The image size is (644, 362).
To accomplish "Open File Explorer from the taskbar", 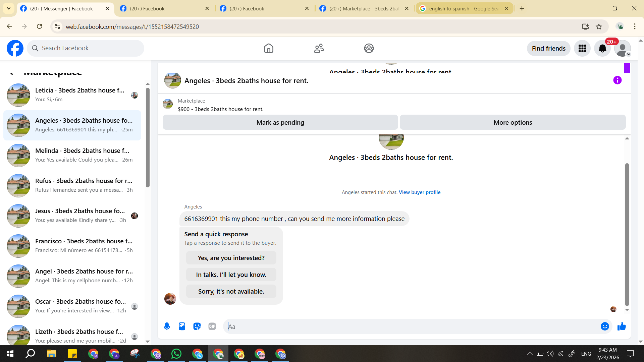I will 51,354.
